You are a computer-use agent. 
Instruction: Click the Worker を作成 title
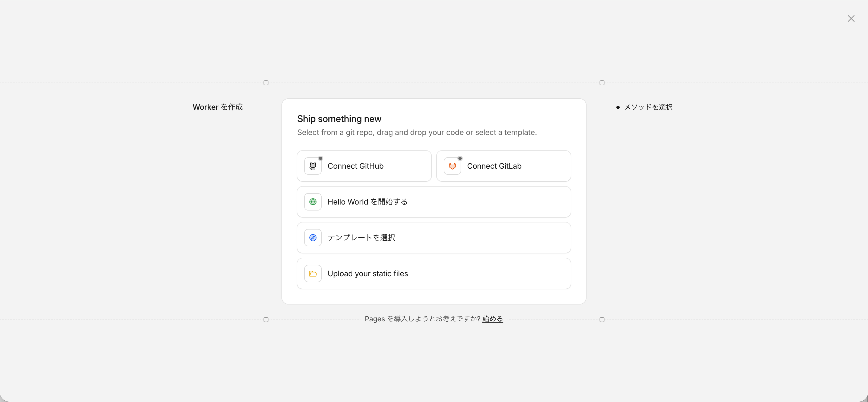tap(218, 107)
